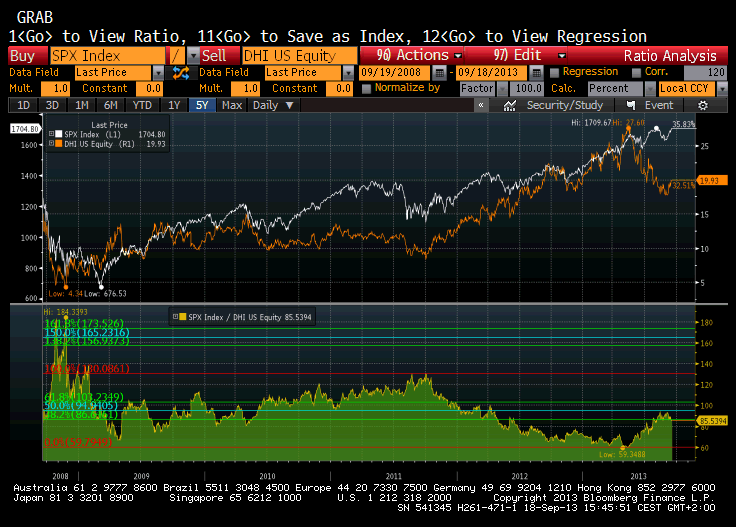Edit the end date 09/18/2013 field
Viewport: 736px width, 527px height.
(492, 73)
